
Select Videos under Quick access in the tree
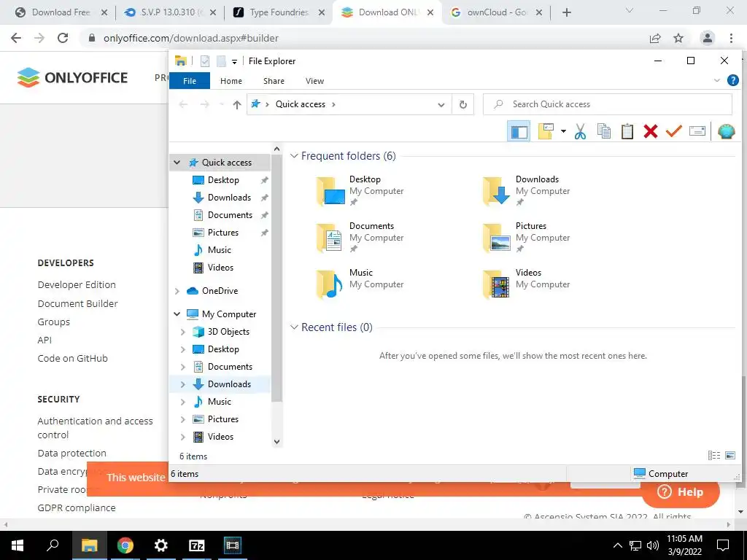click(x=220, y=268)
